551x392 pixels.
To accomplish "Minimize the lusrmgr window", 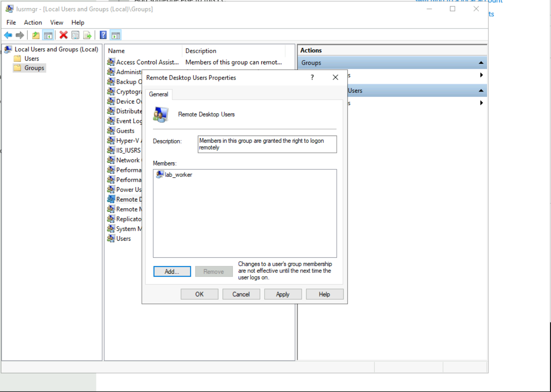I will (429, 9).
